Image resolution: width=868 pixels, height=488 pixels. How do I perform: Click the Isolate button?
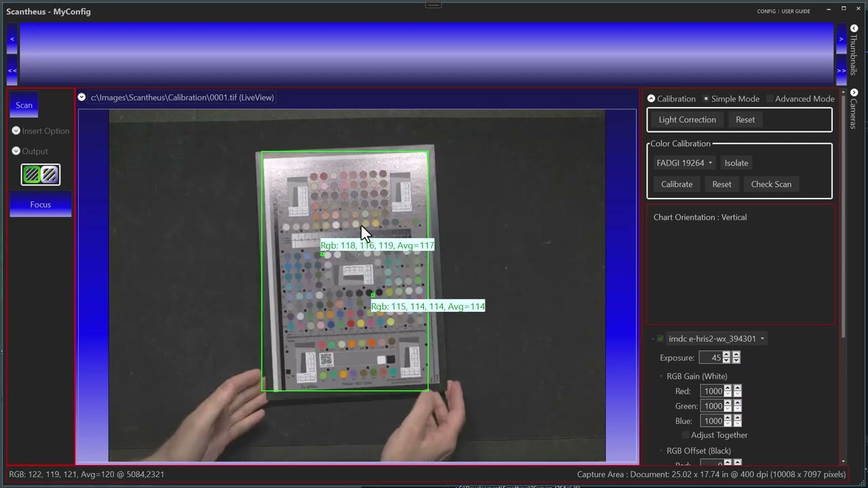point(736,163)
